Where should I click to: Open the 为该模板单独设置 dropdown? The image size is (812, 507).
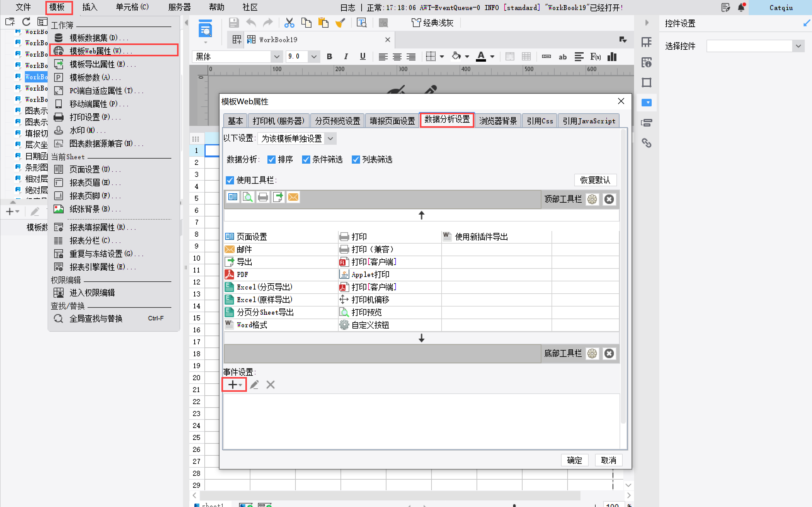click(x=330, y=138)
